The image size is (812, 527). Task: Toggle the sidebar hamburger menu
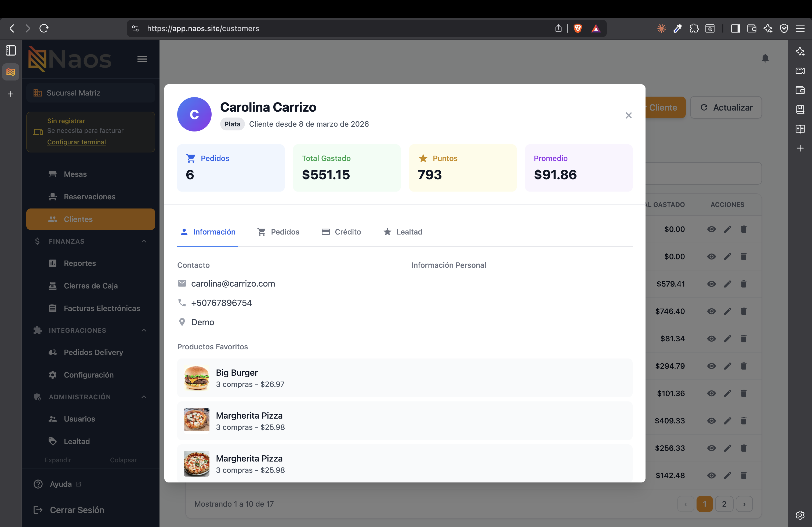(x=142, y=59)
